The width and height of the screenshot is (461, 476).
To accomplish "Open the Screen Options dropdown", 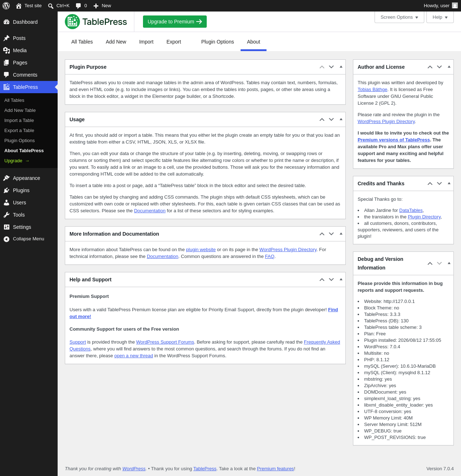I will (x=399, y=17).
